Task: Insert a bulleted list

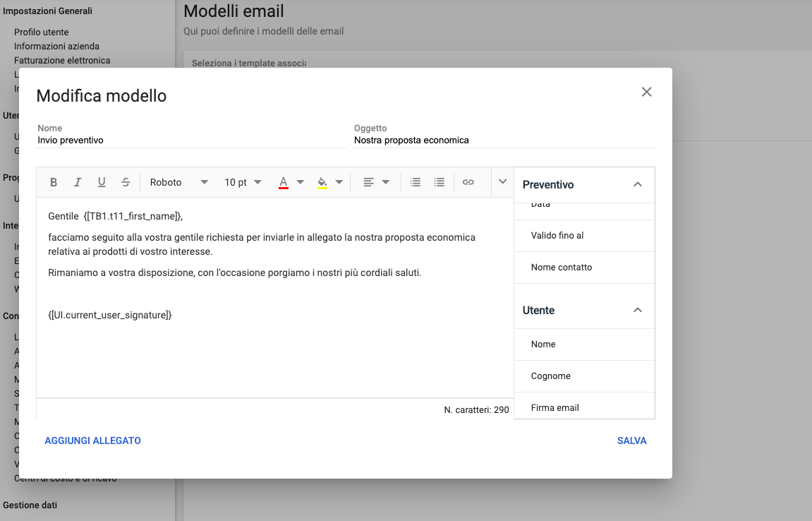Action: pos(439,182)
